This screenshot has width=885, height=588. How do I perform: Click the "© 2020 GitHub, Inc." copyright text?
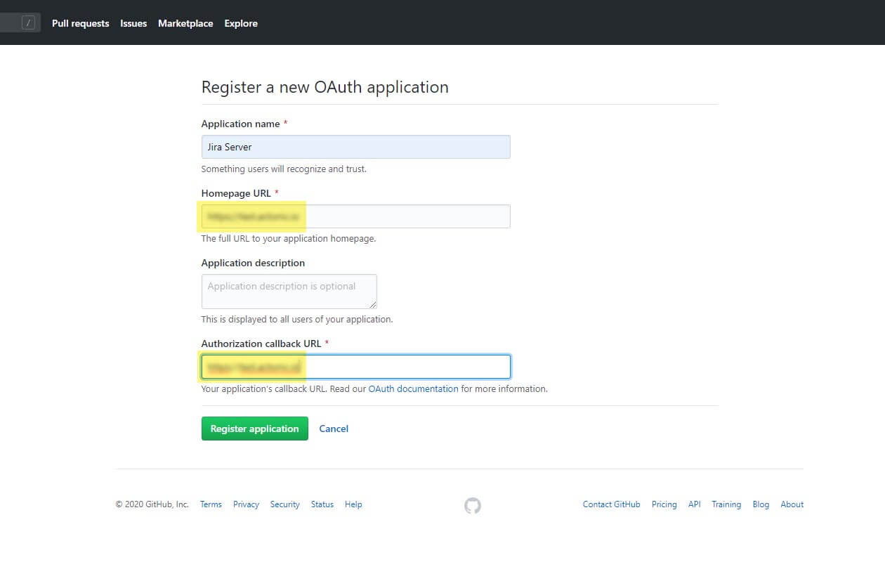click(x=152, y=504)
